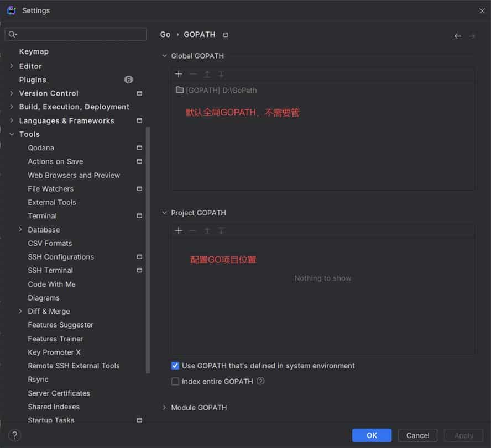This screenshot has width=491, height=448.
Task: Click the plus icon under Global GOPATH
Action: 179,74
